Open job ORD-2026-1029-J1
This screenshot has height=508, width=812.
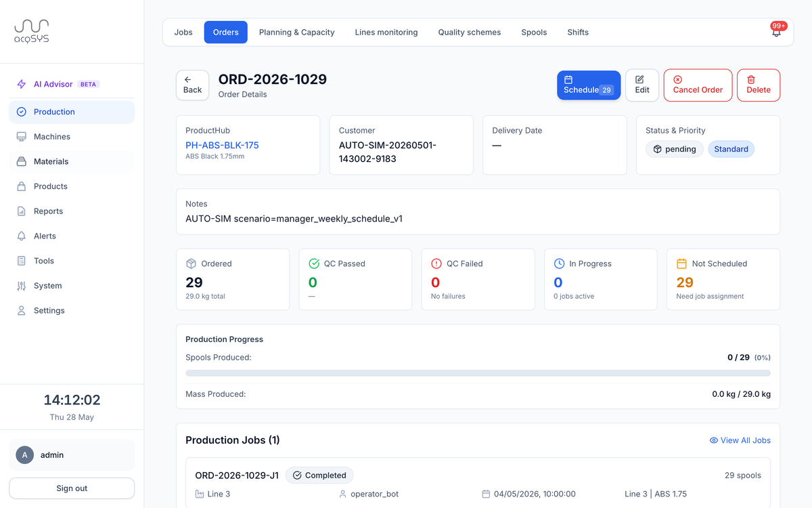237,475
